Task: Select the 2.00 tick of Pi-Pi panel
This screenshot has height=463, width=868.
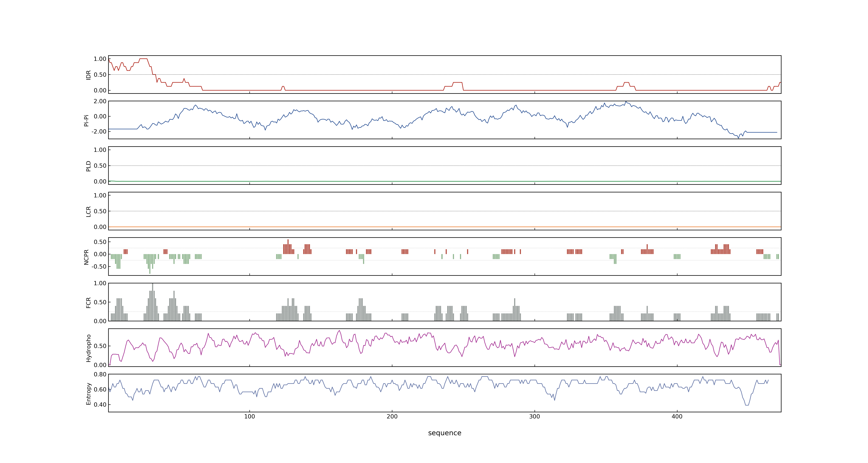Action: click(100, 101)
